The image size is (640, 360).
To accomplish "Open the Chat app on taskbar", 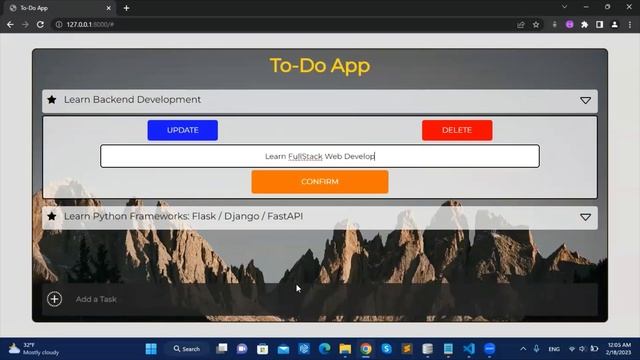I will pyautogui.click(x=242, y=349).
